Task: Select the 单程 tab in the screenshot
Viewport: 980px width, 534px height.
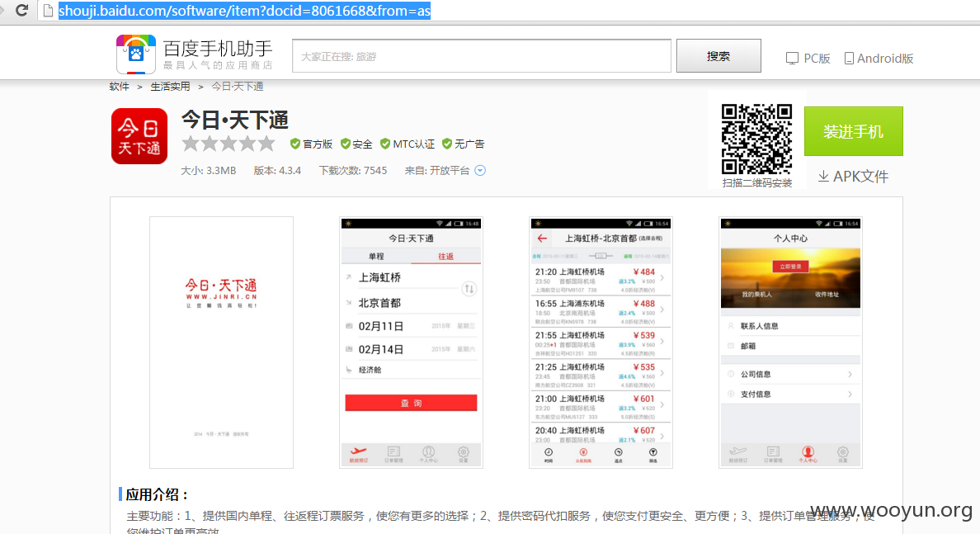Action: [x=376, y=257]
